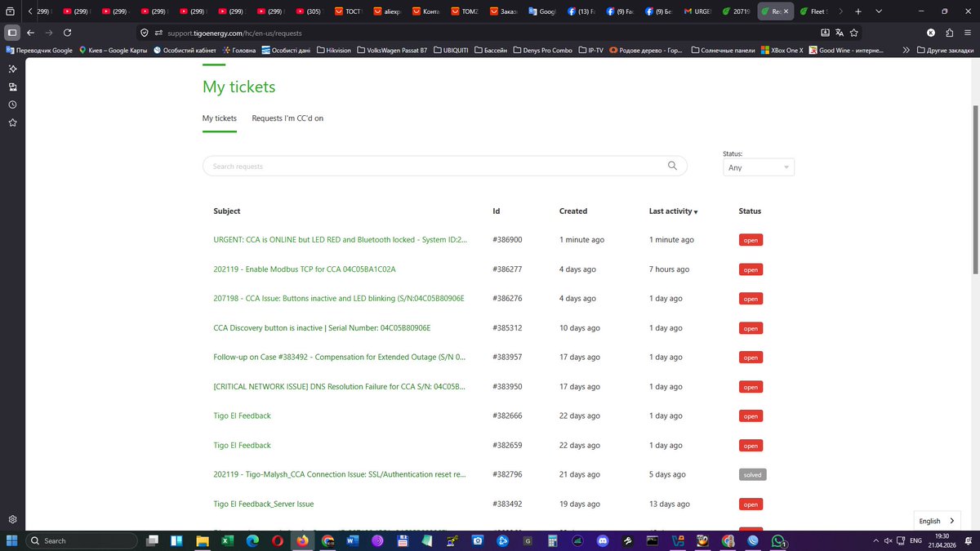This screenshot has height=551, width=980.
Task: Open Discord from the taskbar
Action: pyautogui.click(x=603, y=540)
